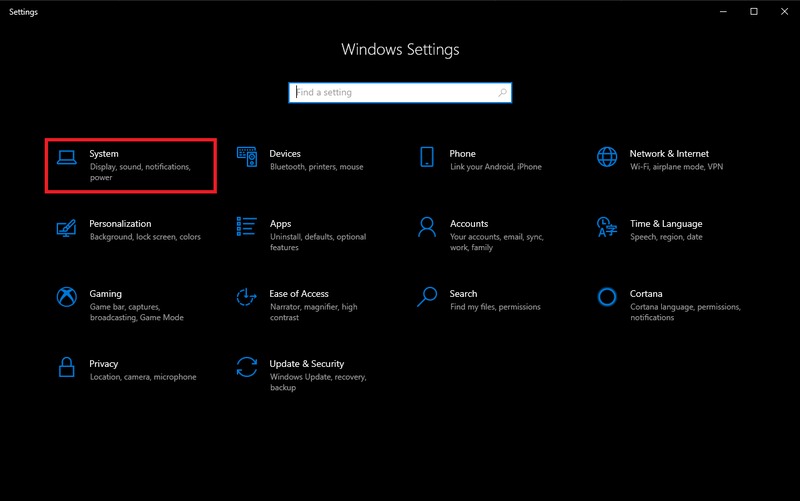Click the Ease of Access icon
This screenshot has width=800, height=501.
[x=247, y=296]
